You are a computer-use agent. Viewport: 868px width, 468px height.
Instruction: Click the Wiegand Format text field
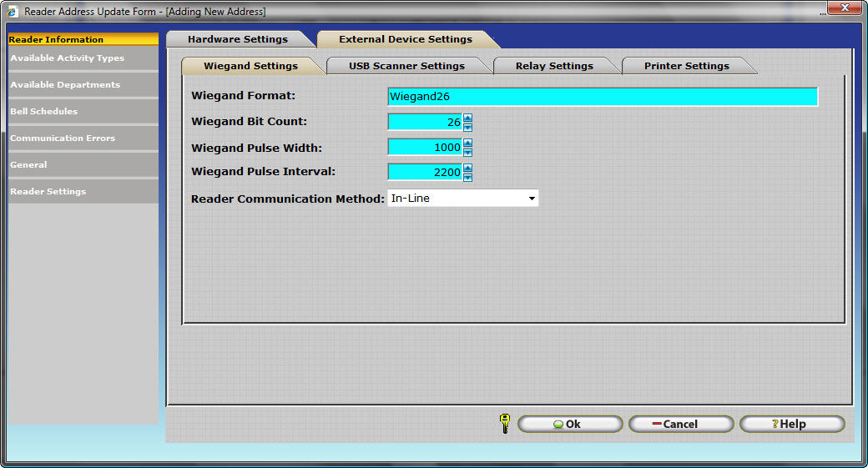[602, 97]
